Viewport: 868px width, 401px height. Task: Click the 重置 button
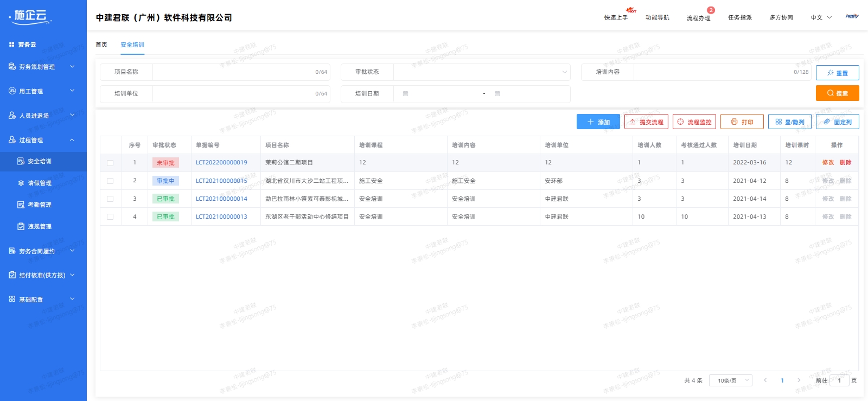838,73
